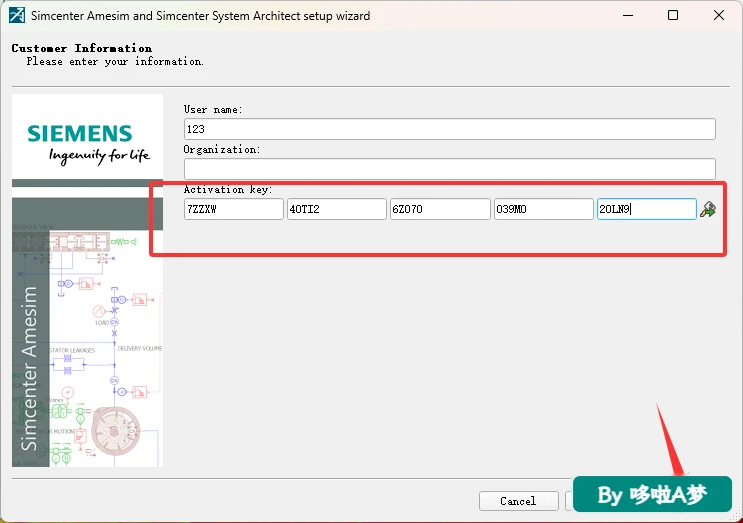Screen dimensions: 743x523
Task: Click the paste activation key icon
Action: pyautogui.click(x=708, y=209)
